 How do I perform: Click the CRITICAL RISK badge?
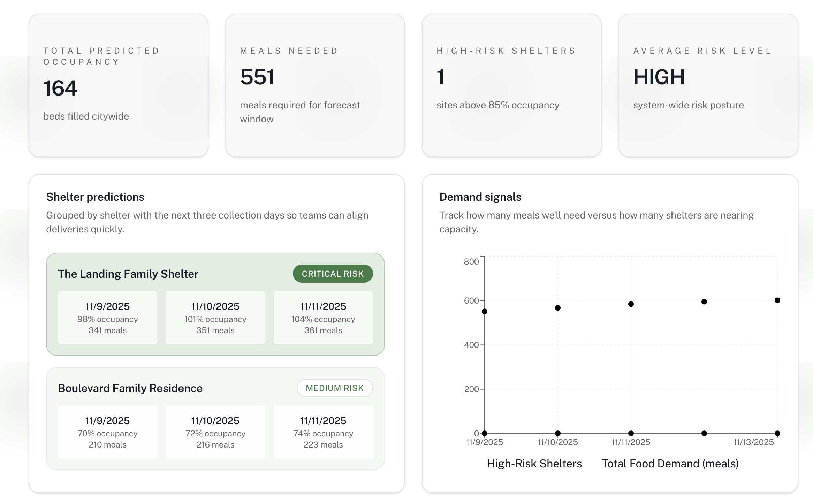click(x=333, y=274)
